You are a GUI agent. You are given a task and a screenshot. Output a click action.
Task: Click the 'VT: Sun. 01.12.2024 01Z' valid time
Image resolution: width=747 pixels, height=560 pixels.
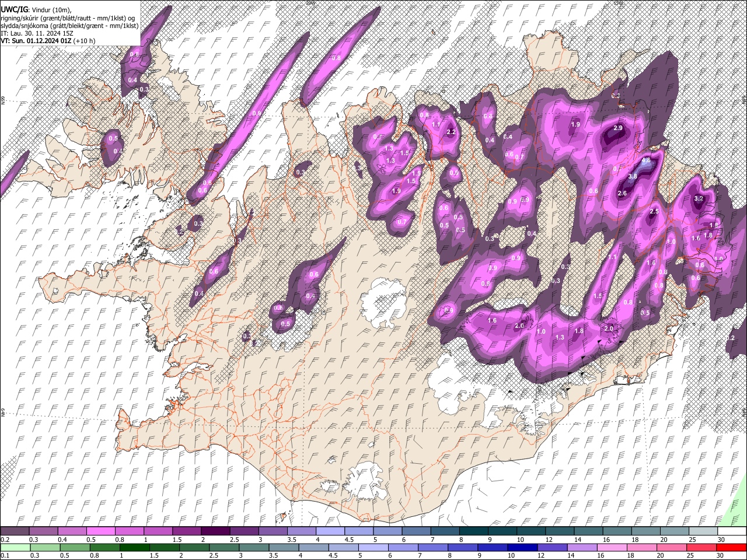click(36, 41)
